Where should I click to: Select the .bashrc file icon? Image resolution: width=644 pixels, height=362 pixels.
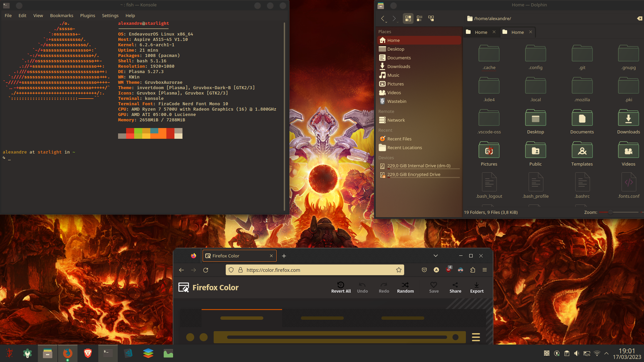point(582,182)
